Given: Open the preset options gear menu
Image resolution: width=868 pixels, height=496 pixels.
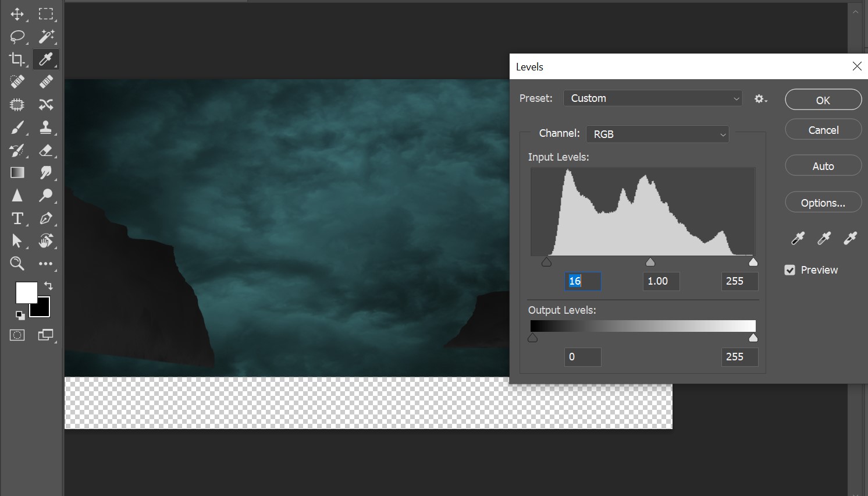Looking at the screenshot, I should point(760,99).
